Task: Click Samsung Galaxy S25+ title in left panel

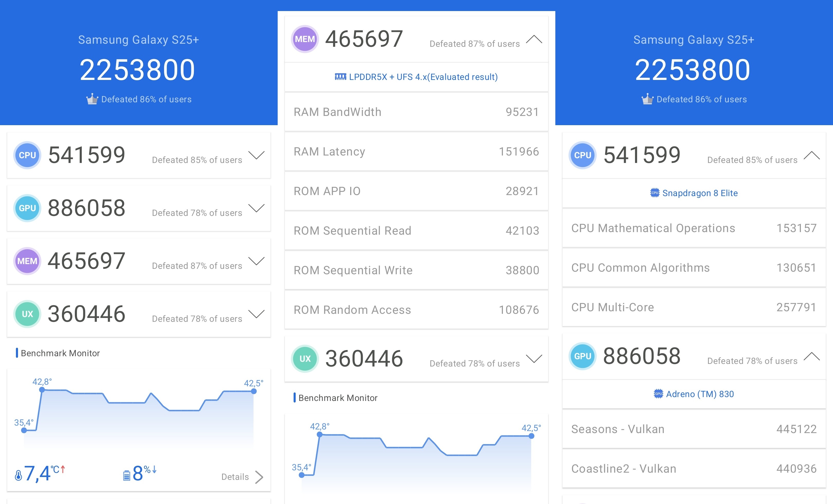Action: 139,40
